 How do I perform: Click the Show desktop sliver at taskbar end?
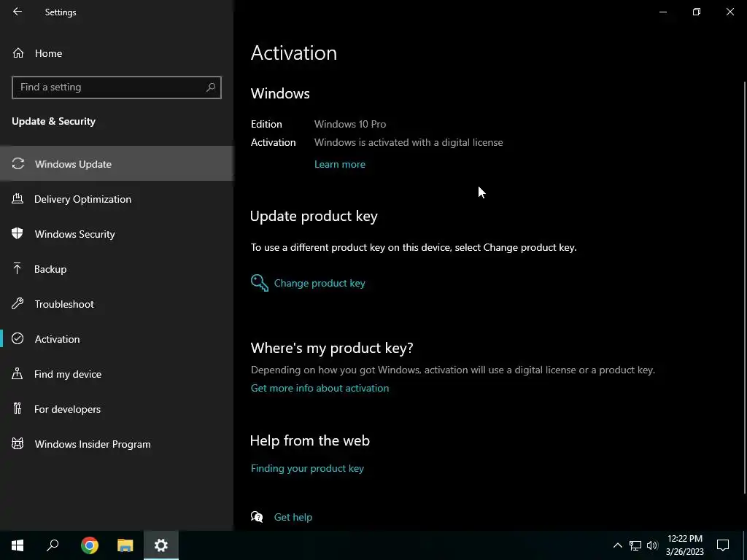coord(745,545)
